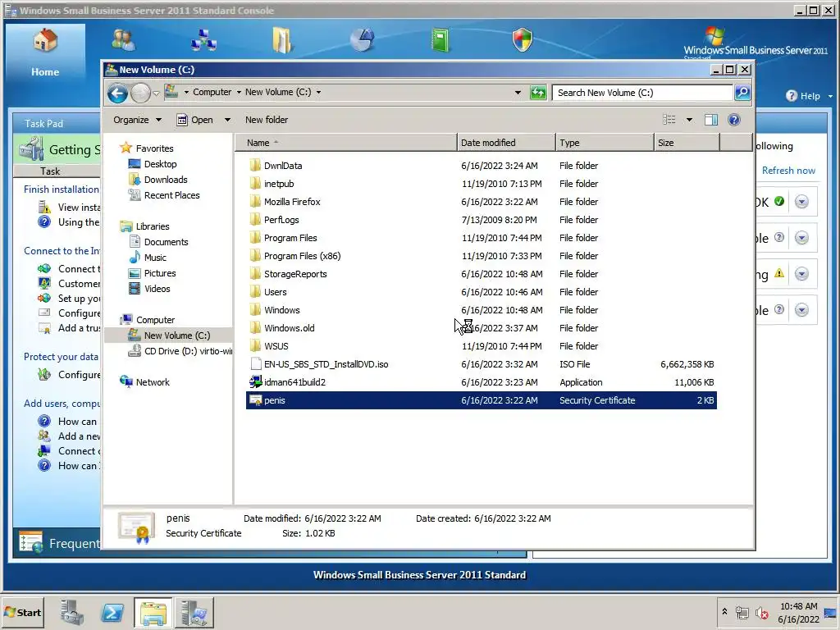Open the recent pages dropdown arrow
The width and height of the screenshot is (840, 630).
pyautogui.click(x=156, y=94)
